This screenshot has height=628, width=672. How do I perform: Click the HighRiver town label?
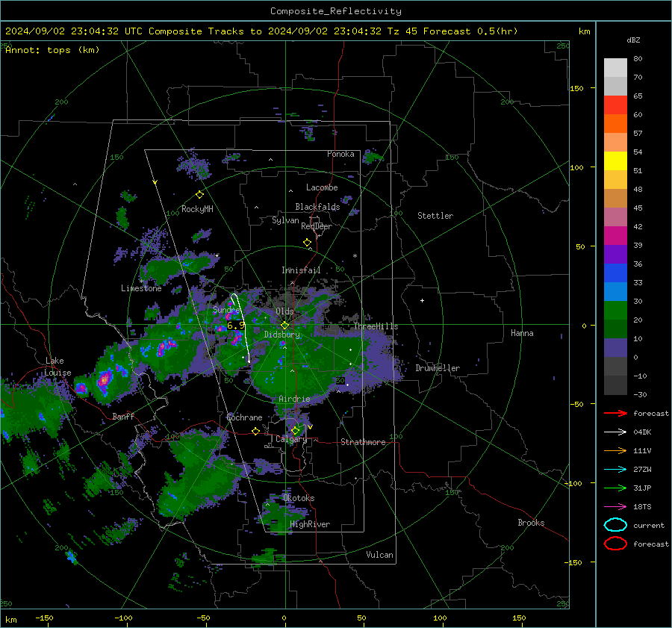(310, 524)
